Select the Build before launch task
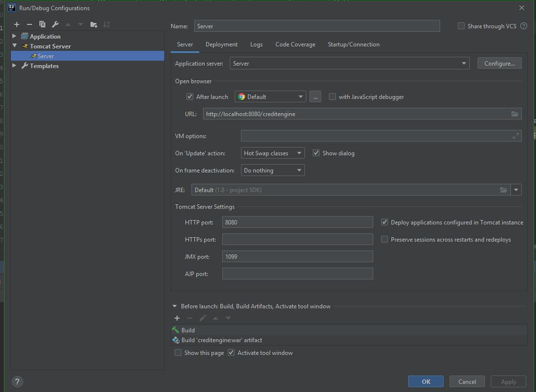Screen dimensions: 536x392 pyautogui.click(x=349, y=330)
